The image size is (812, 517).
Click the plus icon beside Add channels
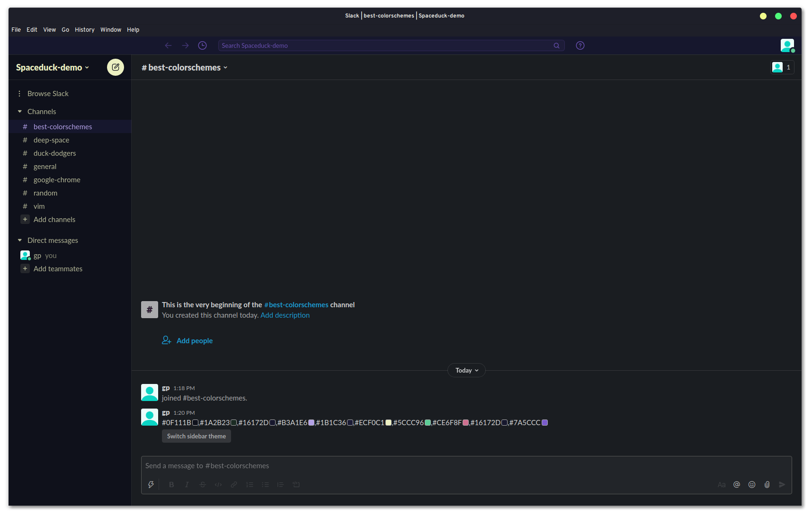coord(25,219)
